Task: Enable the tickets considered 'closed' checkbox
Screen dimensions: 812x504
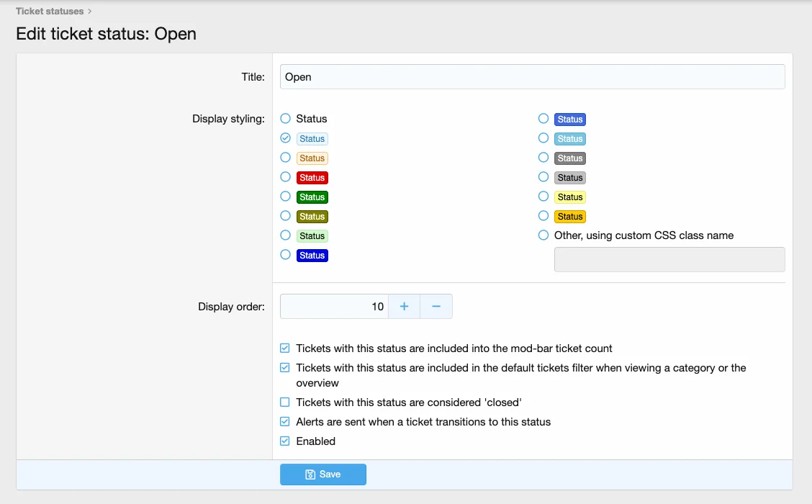Action: [285, 402]
